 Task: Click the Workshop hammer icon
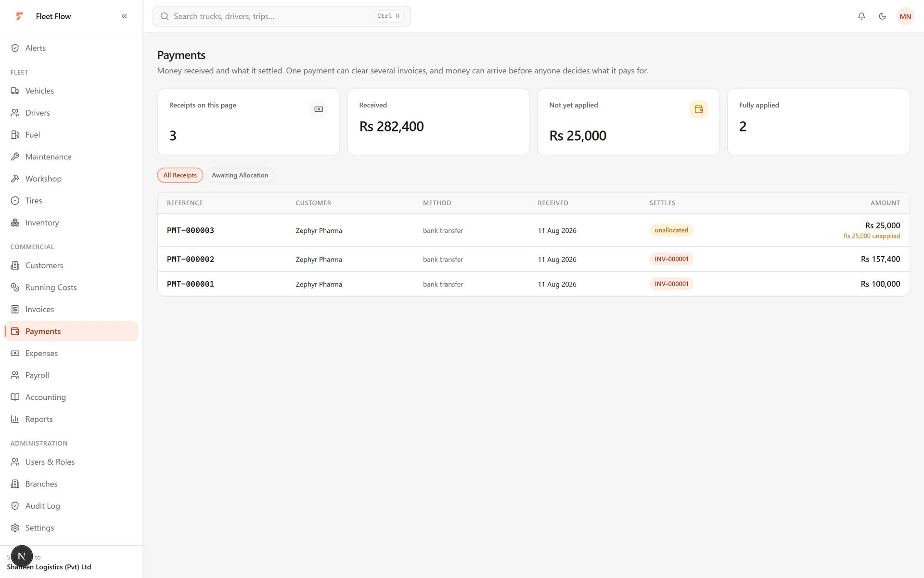click(15, 179)
